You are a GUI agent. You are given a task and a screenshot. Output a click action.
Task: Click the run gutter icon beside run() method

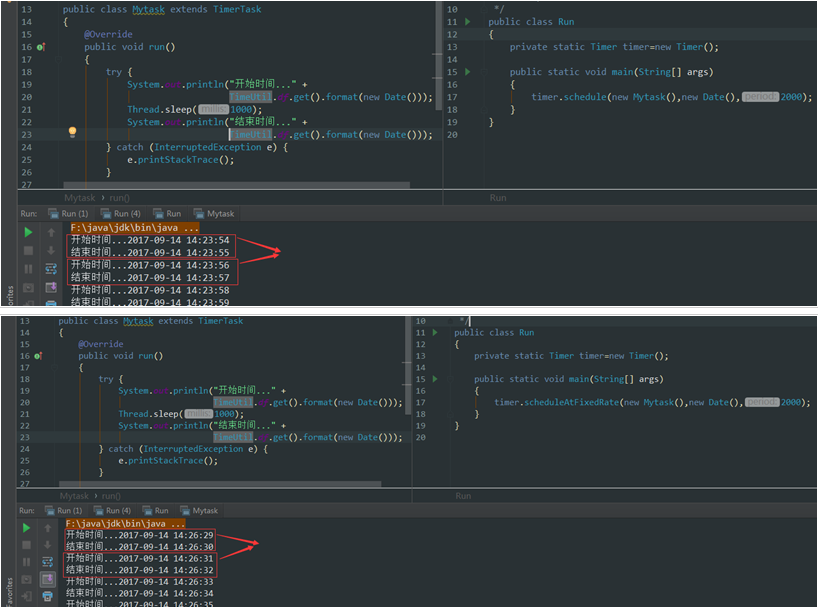pos(41,46)
